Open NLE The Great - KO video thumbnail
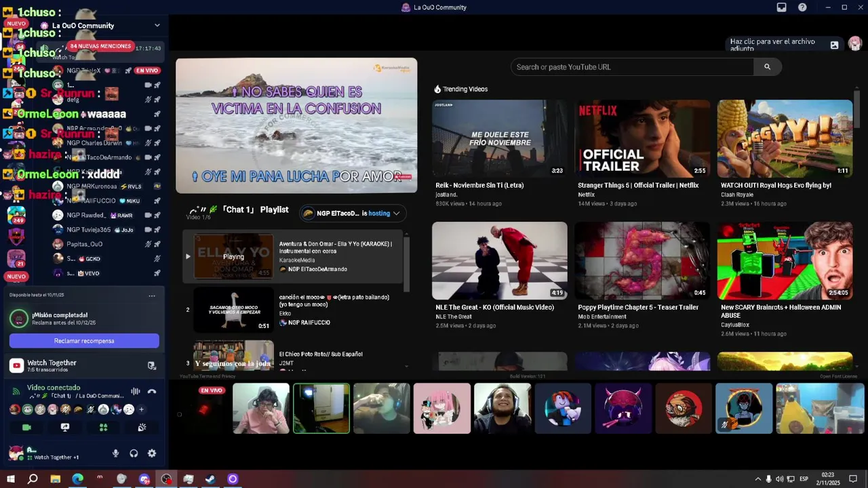Image resolution: width=868 pixels, height=488 pixels. [x=500, y=260]
